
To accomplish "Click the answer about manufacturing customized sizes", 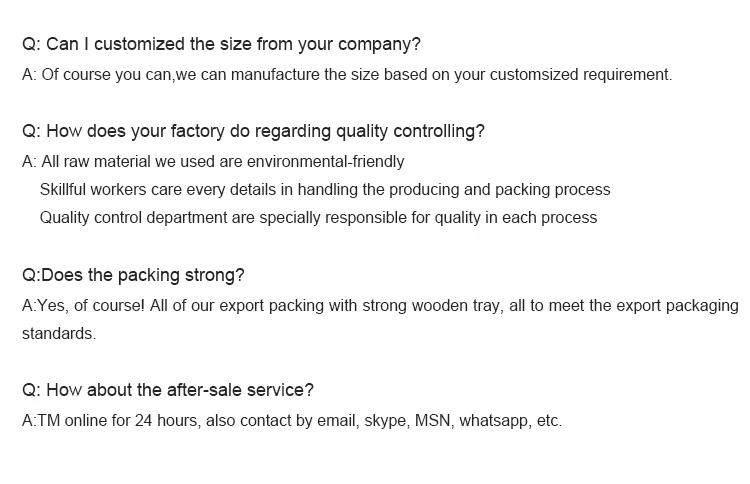I will coord(347,75).
